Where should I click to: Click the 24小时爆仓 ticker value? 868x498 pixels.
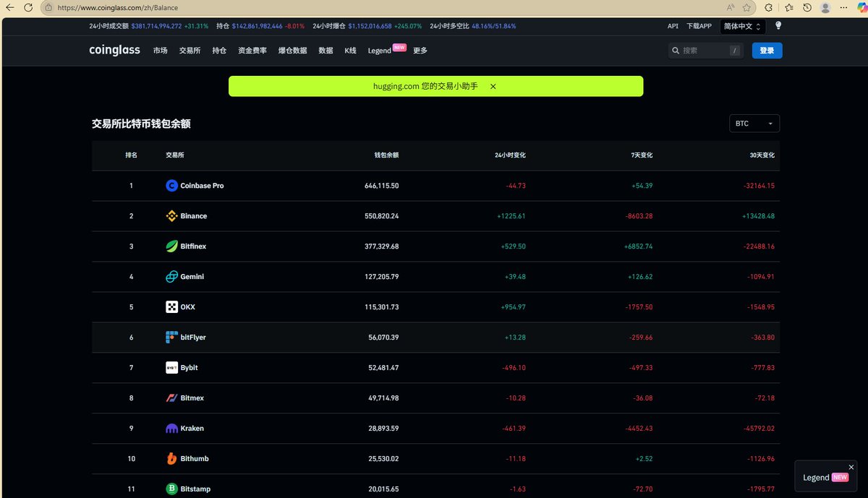point(370,26)
